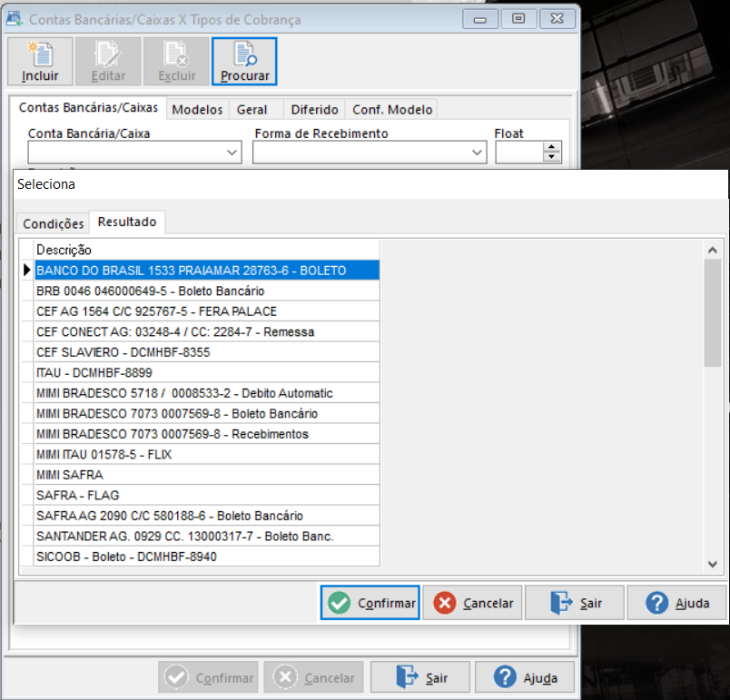
Task: Select row ITAU - DCMHBF-8899
Action: click(207, 373)
